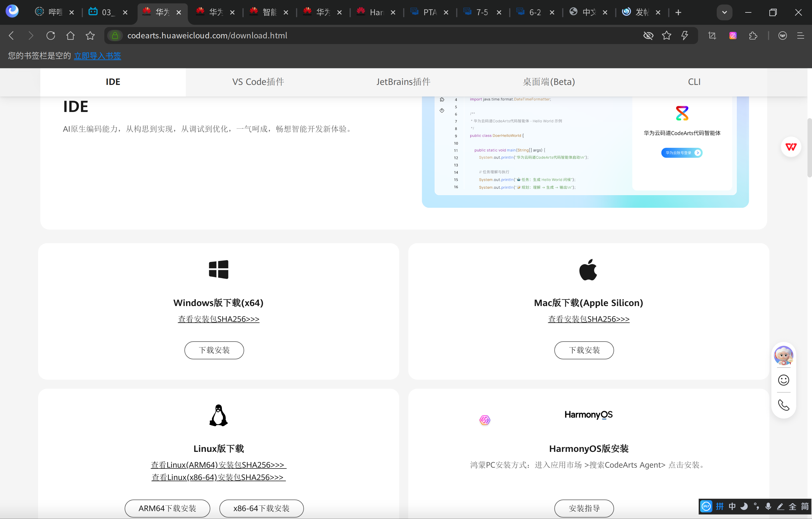812x519 pixels.
Task: Click the page vertical scrollbar thumb
Action: coord(809,148)
